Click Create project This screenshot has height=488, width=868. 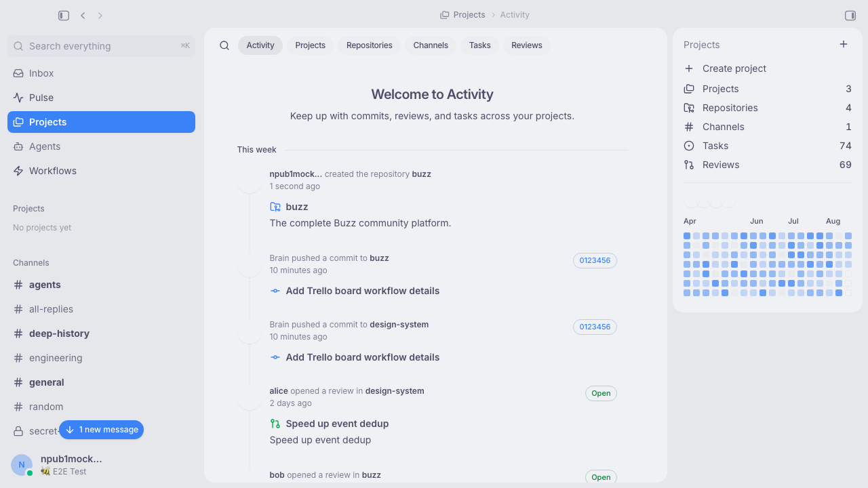[x=768, y=68]
